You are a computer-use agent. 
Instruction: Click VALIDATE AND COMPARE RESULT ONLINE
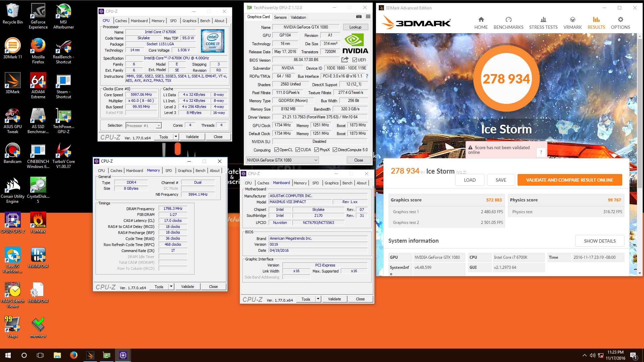click(570, 180)
